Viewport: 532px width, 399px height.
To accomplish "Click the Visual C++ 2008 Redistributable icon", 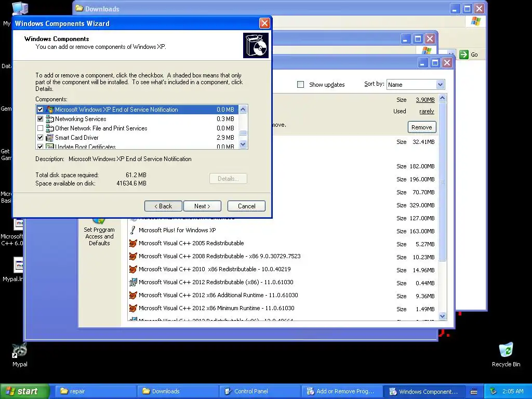I will pos(133,256).
